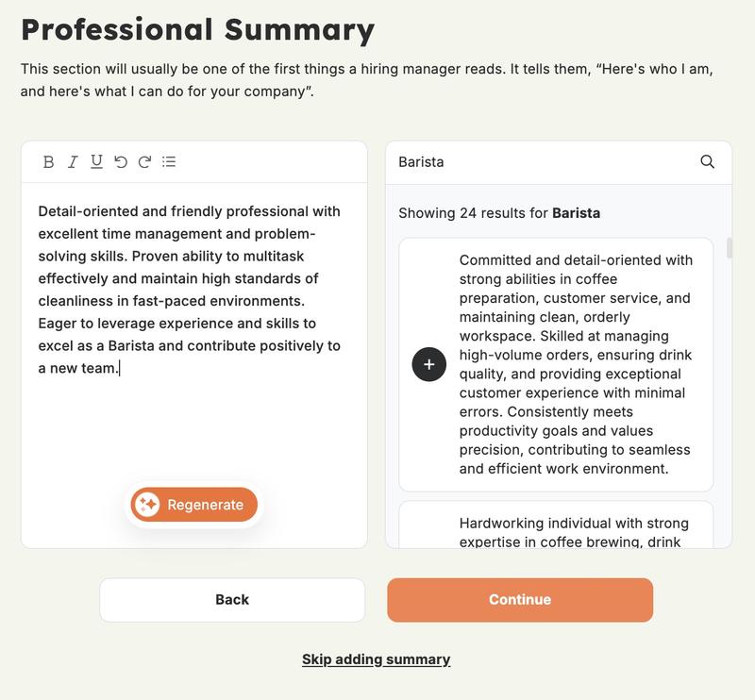Click the Professional Summary heading
The image size is (755, 700).
[x=198, y=31]
